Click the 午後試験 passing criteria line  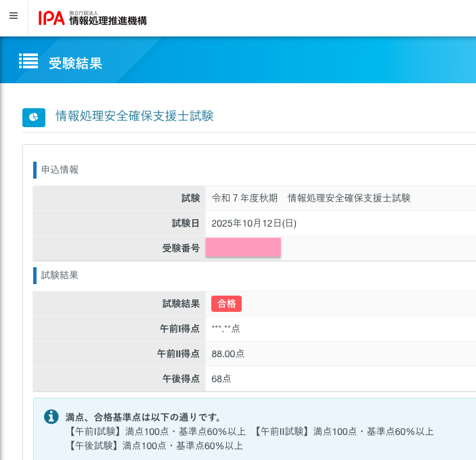point(155,445)
